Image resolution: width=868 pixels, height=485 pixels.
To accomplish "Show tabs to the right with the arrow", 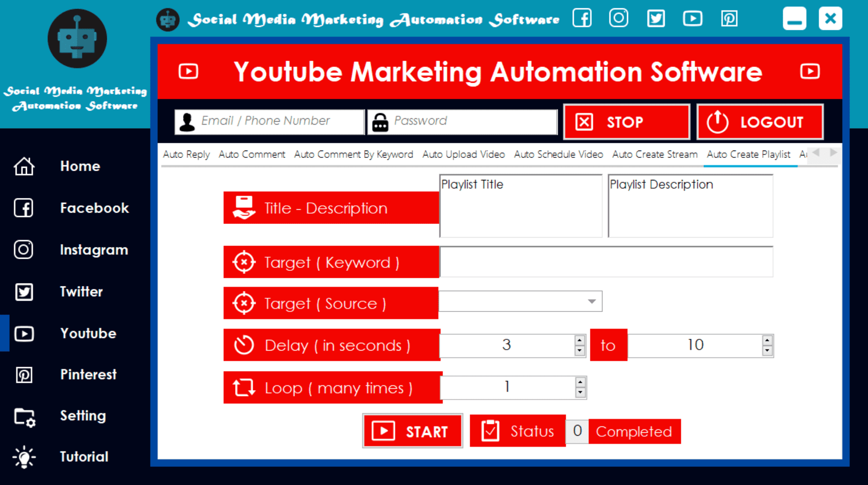I will [833, 153].
